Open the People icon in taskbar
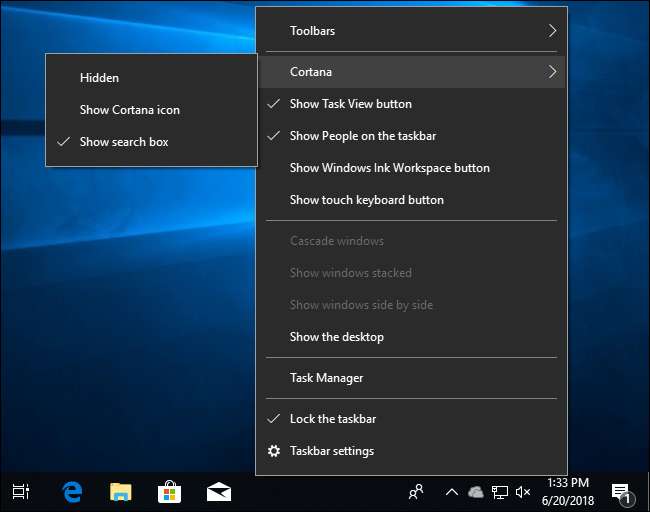650x512 pixels. coord(416,491)
